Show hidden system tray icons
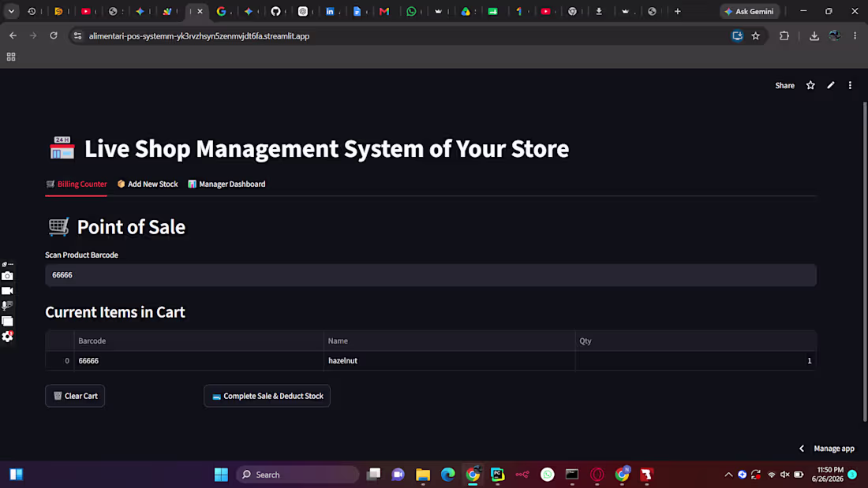868x488 pixels. 728,474
